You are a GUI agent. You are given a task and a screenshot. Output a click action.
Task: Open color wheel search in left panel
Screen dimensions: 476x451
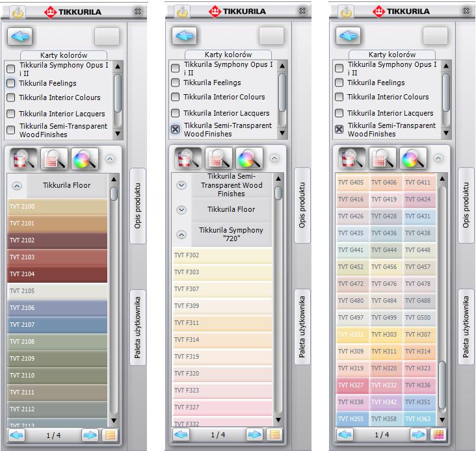point(85,159)
